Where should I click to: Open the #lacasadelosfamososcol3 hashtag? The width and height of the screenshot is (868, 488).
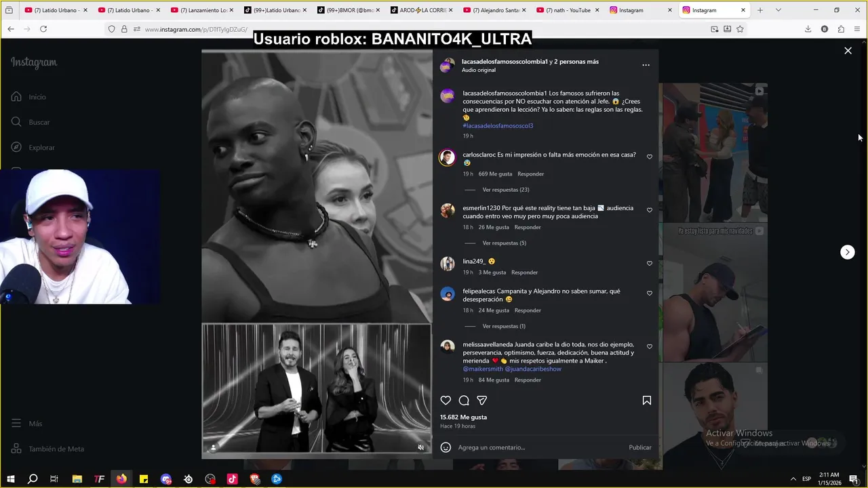(498, 125)
